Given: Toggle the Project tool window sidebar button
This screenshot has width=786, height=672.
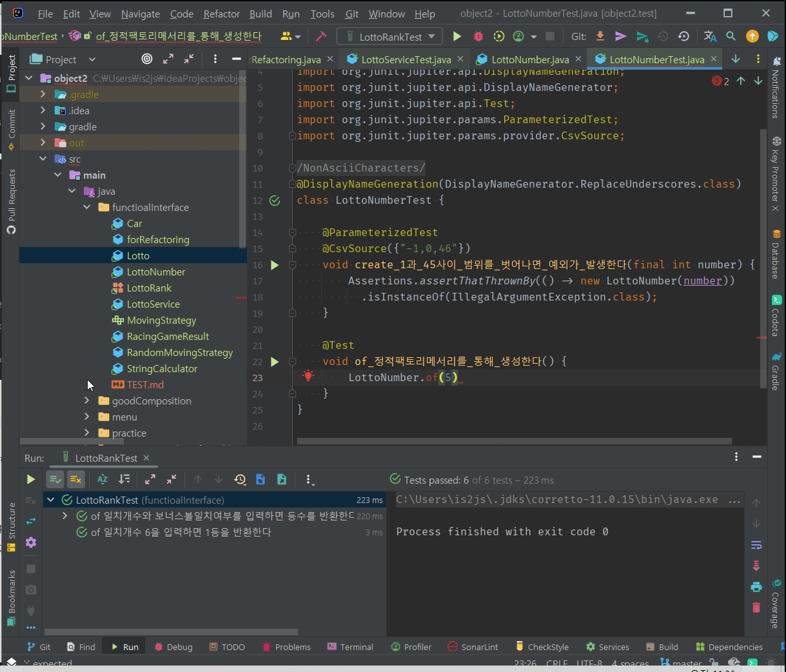Looking at the screenshot, I should pyautogui.click(x=11, y=73).
